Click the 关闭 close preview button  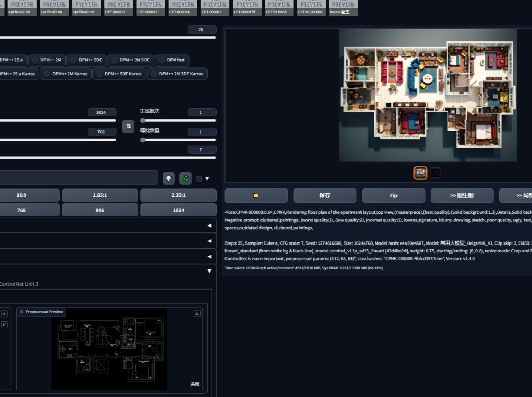coord(195,384)
